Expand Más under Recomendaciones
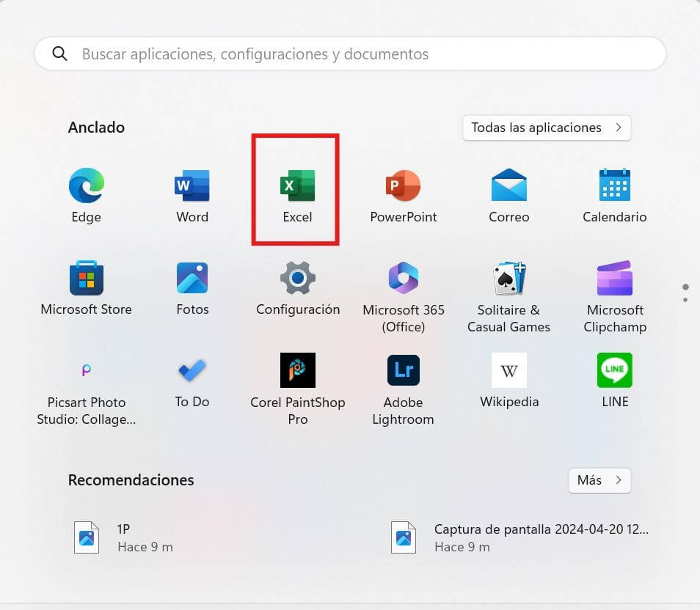700x610 pixels. tap(599, 480)
